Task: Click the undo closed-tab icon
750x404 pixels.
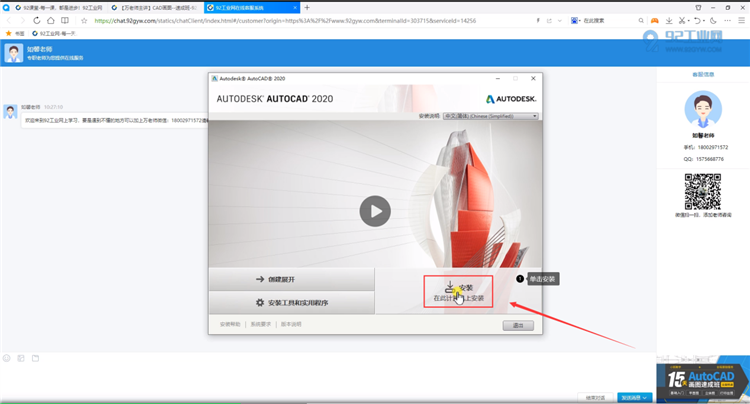Action: 697,21
